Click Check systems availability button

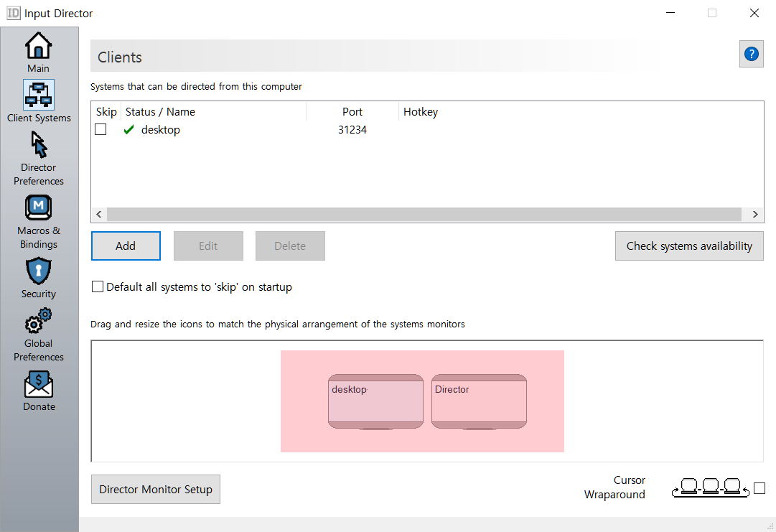(689, 246)
